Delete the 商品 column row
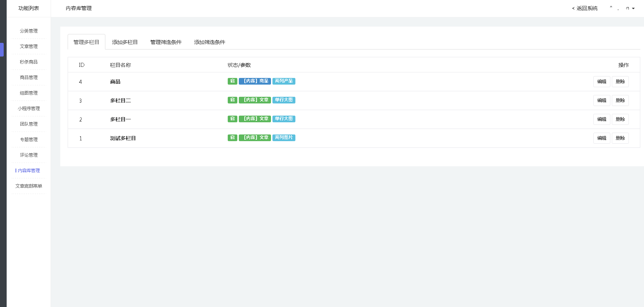 [x=620, y=82]
